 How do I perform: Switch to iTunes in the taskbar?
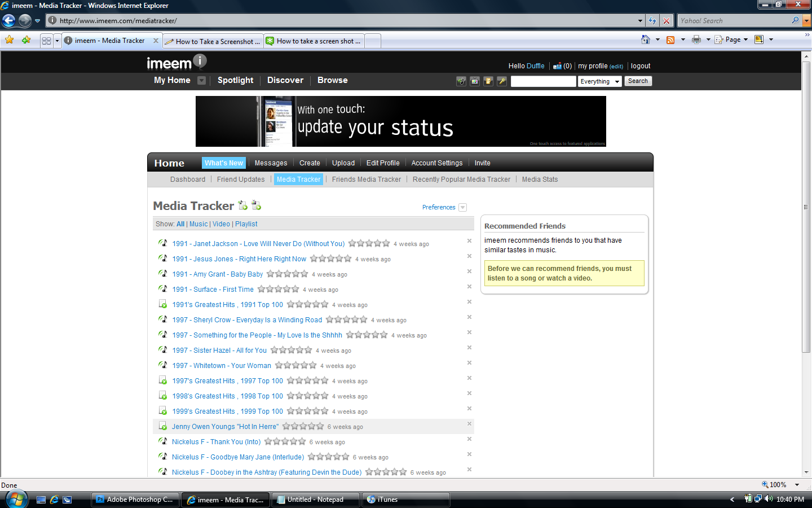click(x=405, y=500)
